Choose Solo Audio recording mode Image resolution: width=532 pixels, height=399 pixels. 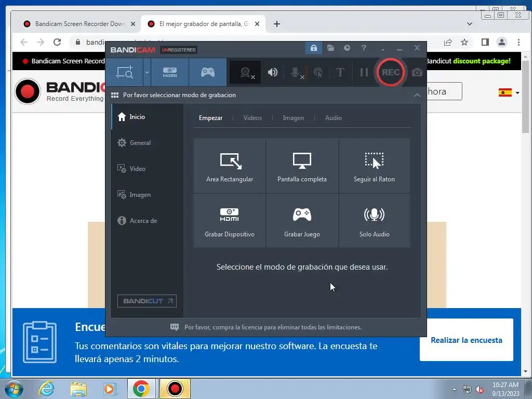coord(374,221)
